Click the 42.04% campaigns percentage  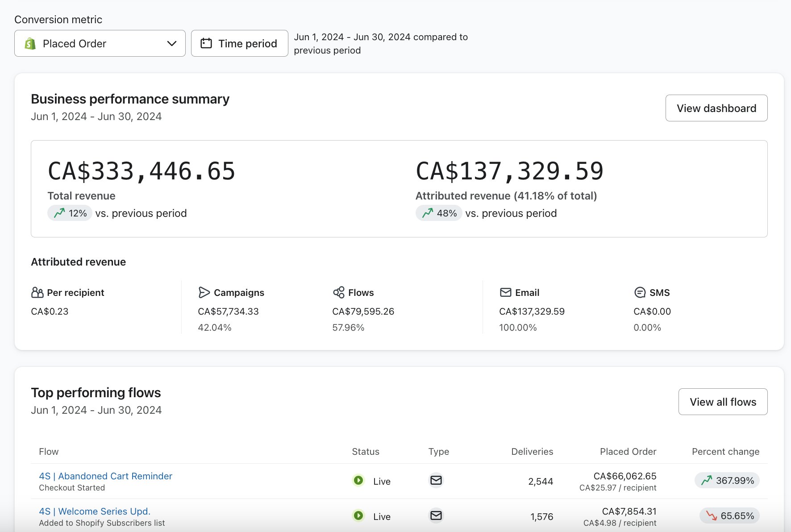(215, 328)
